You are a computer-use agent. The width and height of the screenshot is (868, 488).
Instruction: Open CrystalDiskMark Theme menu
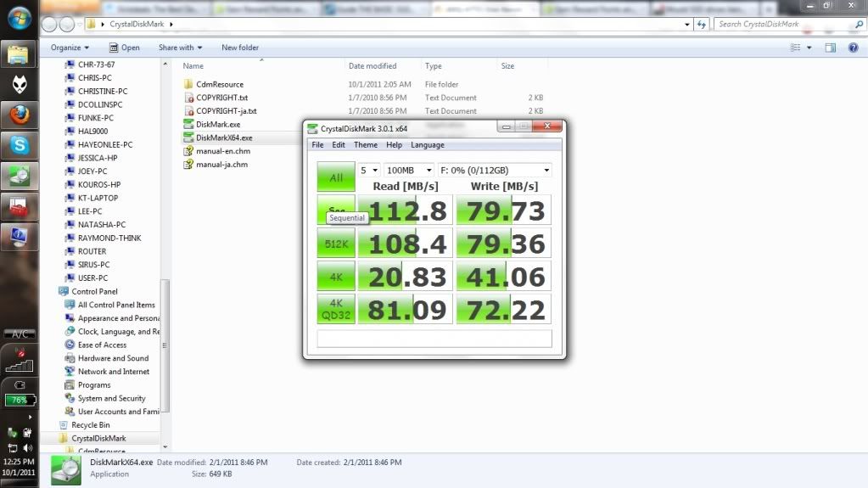pyautogui.click(x=366, y=145)
